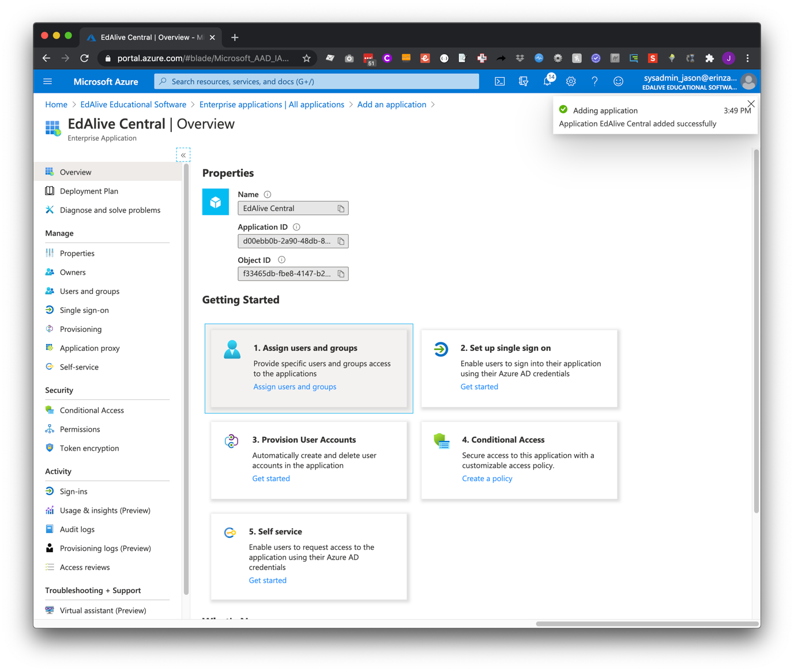
Task: Copy the Object ID to clipboard
Action: (341, 274)
